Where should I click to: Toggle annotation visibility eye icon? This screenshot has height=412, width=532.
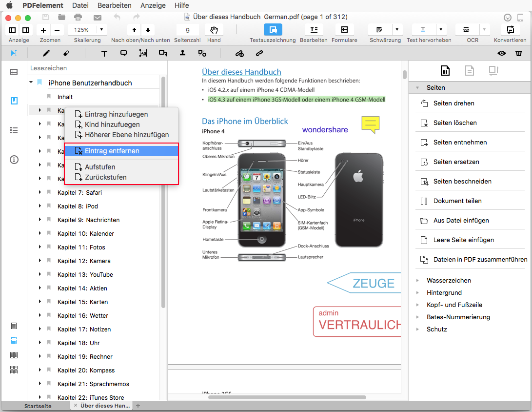(x=502, y=53)
